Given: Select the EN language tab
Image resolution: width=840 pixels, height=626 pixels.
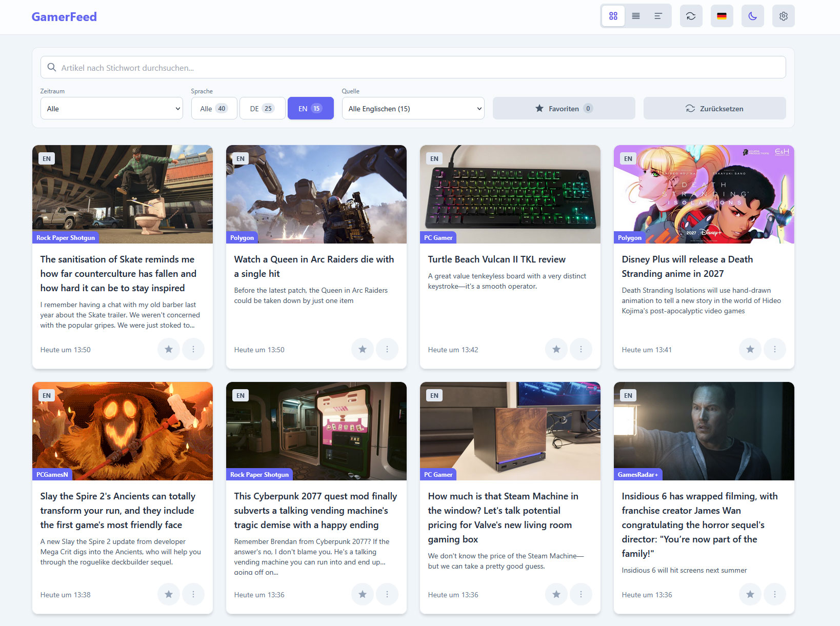Looking at the screenshot, I should click(x=310, y=108).
